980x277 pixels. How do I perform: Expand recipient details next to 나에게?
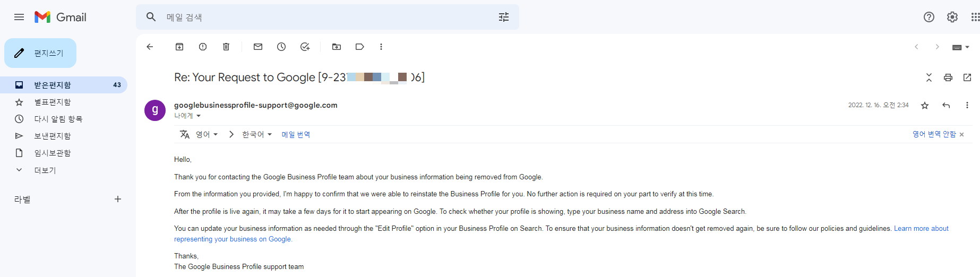199,116
